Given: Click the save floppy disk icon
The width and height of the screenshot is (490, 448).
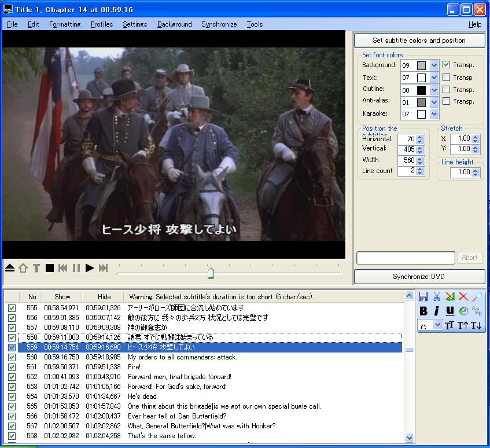Looking at the screenshot, I should 423,296.
